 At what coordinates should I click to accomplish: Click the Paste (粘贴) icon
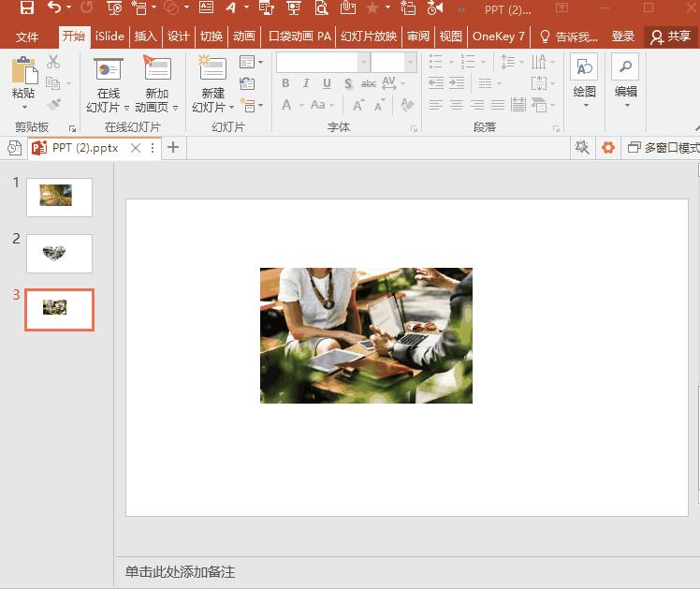pos(23,73)
